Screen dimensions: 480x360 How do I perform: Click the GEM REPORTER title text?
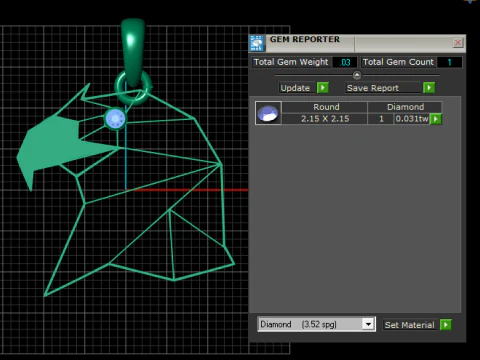(305, 39)
